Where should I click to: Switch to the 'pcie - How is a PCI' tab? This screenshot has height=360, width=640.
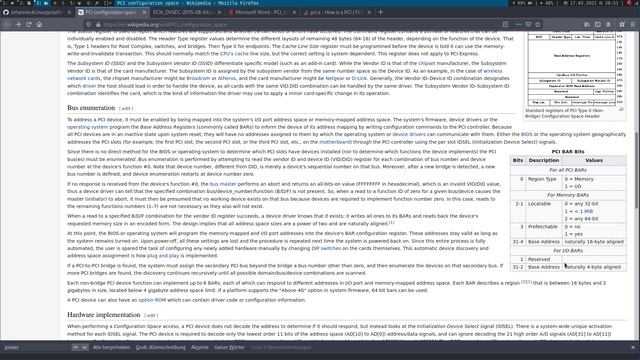click(x=337, y=13)
